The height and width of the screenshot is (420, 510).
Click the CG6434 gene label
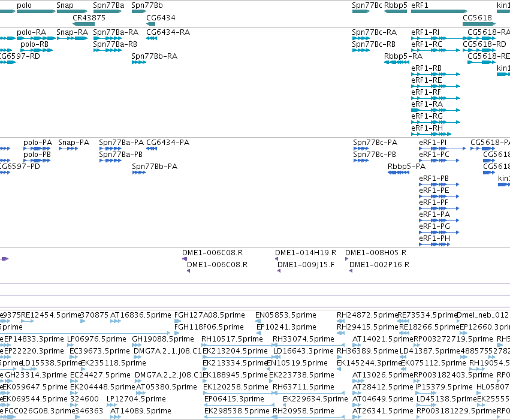click(x=161, y=17)
